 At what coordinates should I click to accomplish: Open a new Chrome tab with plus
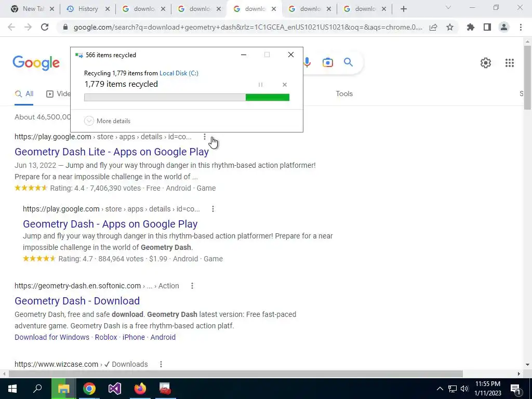[403, 9]
